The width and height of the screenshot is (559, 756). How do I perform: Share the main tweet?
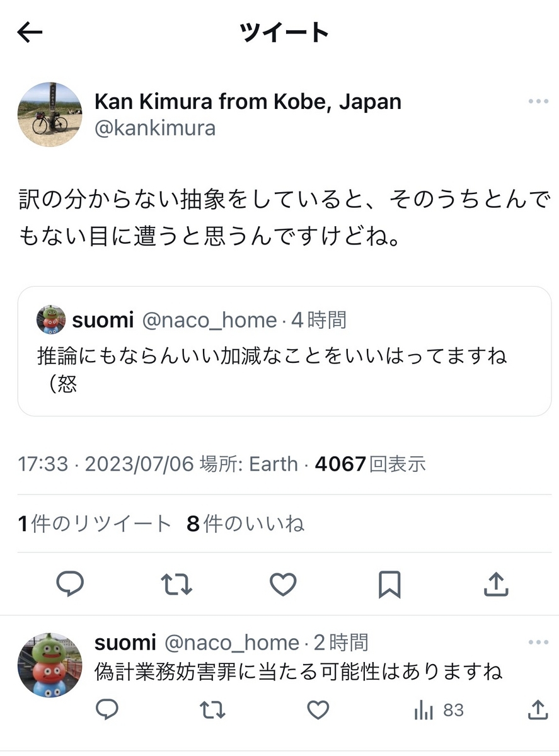click(496, 584)
